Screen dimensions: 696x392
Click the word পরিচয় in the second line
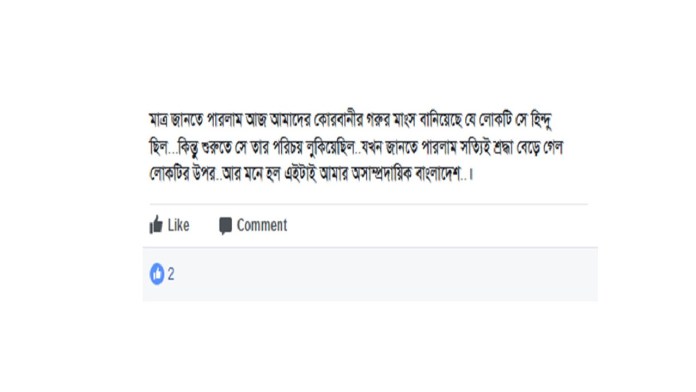pos(287,147)
